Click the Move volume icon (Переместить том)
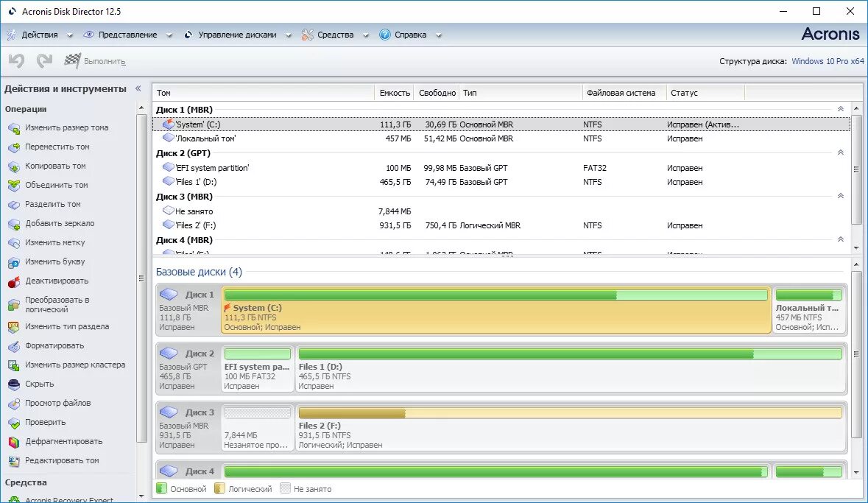 tap(14, 147)
